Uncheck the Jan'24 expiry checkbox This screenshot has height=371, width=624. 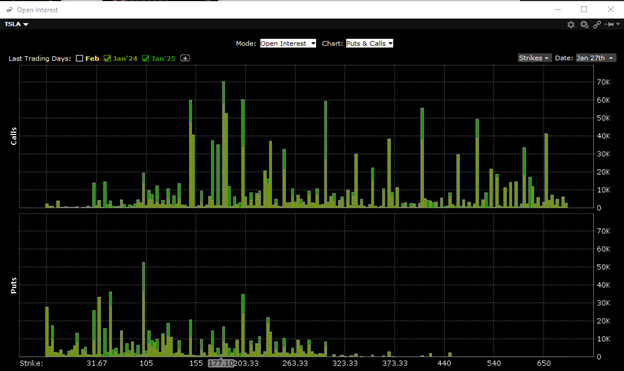point(107,59)
